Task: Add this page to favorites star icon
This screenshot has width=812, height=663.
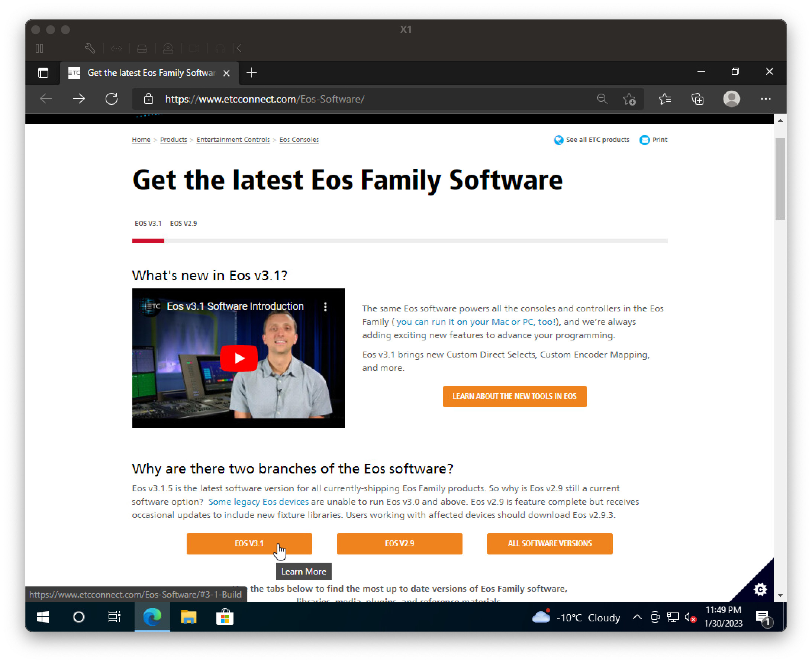Action: (x=629, y=99)
